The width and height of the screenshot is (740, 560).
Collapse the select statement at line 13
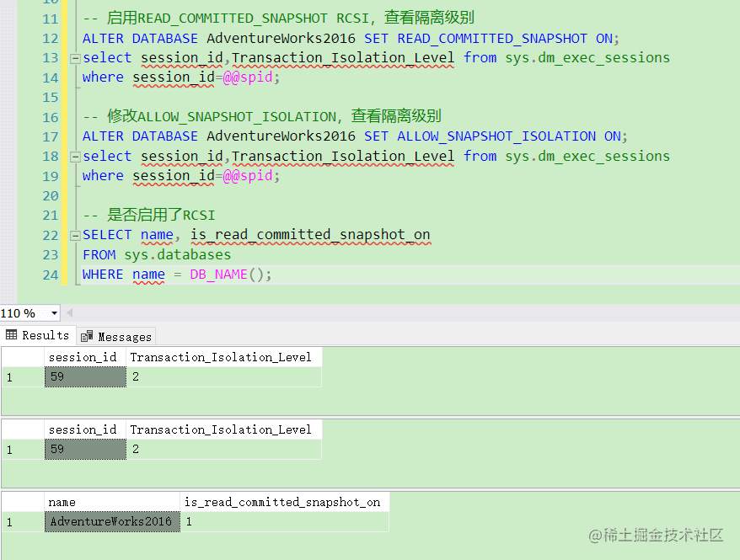[x=75, y=58]
